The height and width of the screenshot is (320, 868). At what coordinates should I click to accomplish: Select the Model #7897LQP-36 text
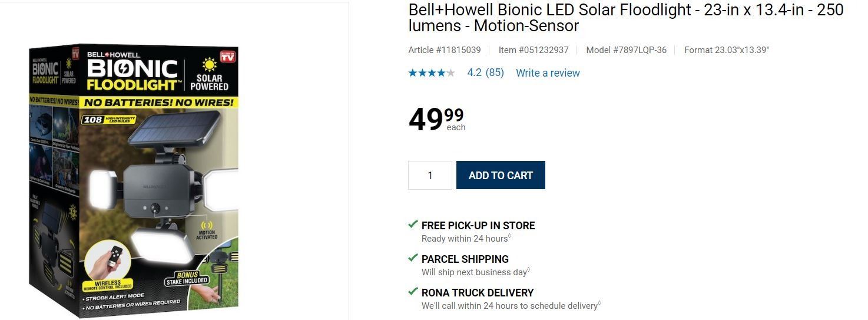pos(626,50)
